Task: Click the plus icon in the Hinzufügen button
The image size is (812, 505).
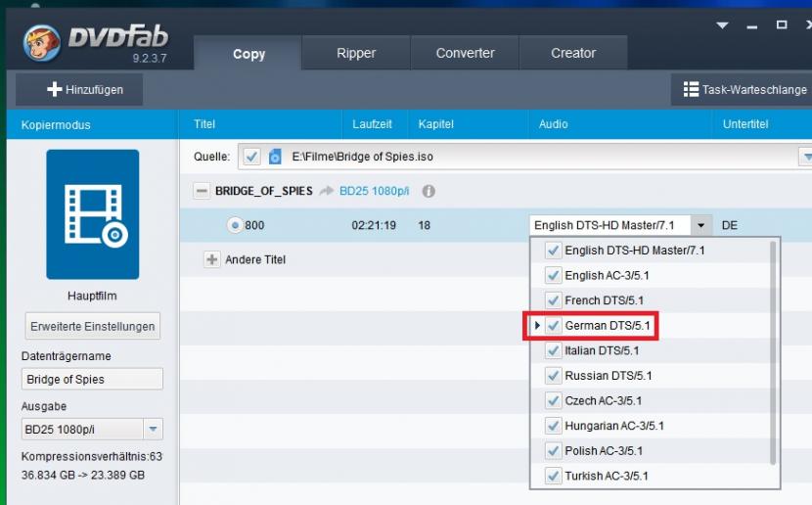Action: 55,89
